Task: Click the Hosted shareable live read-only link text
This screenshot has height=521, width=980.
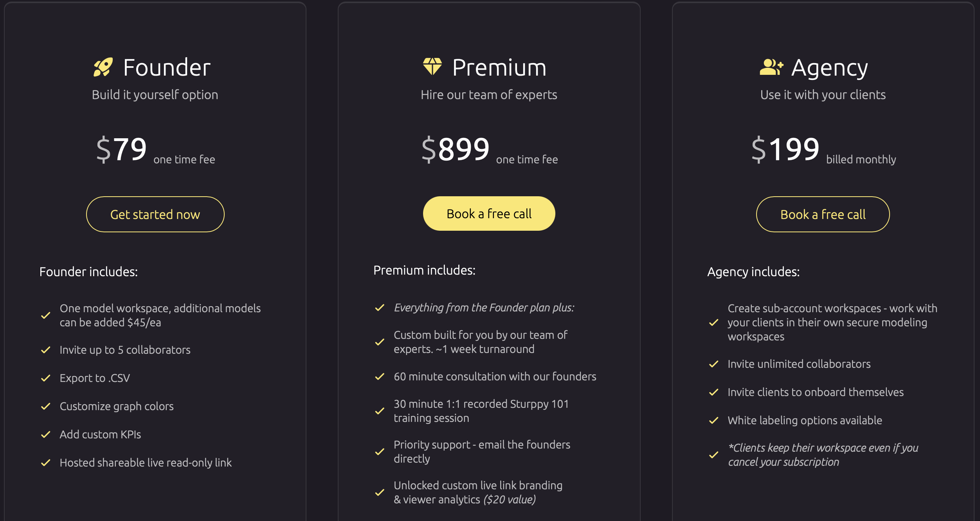Action: (146, 463)
